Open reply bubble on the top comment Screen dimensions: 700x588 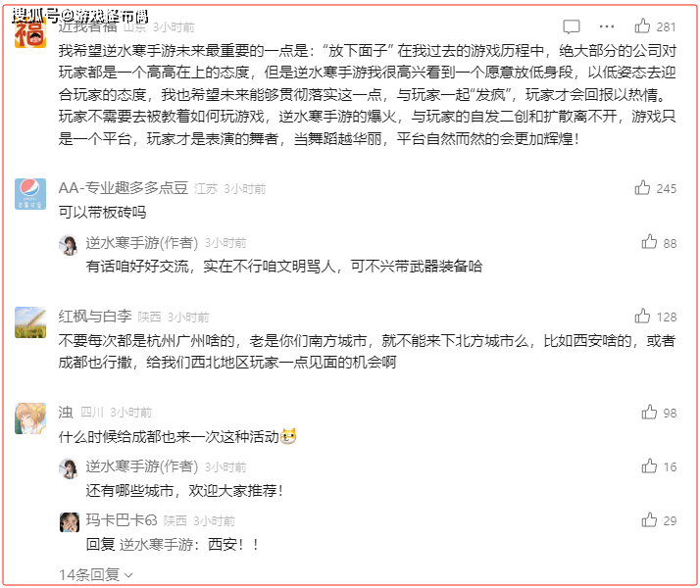coord(572,26)
